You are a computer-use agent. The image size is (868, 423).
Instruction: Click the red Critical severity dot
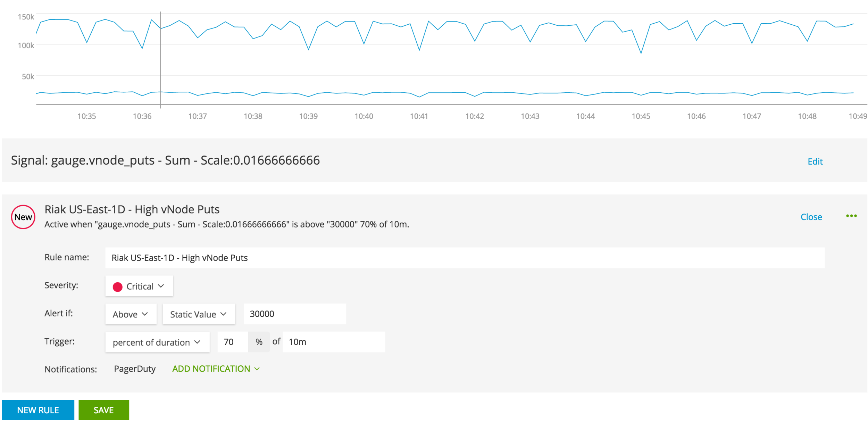point(117,287)
